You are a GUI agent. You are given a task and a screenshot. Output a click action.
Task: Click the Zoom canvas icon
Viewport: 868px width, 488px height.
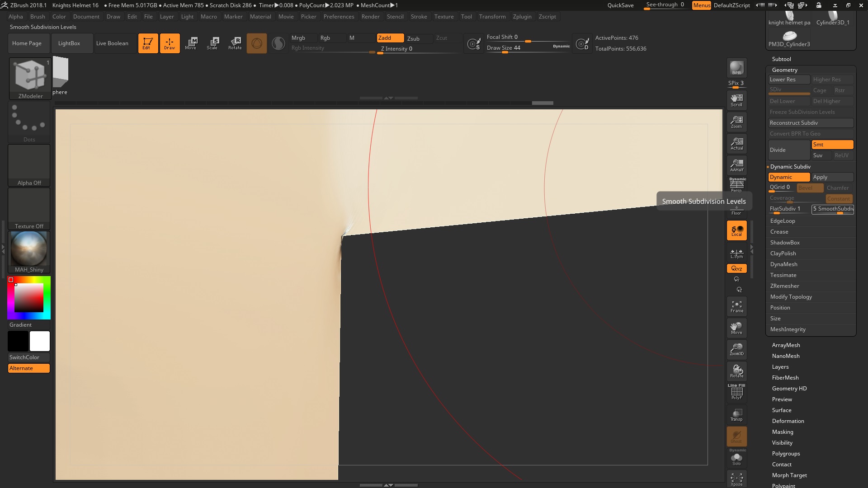coord(736,122)
